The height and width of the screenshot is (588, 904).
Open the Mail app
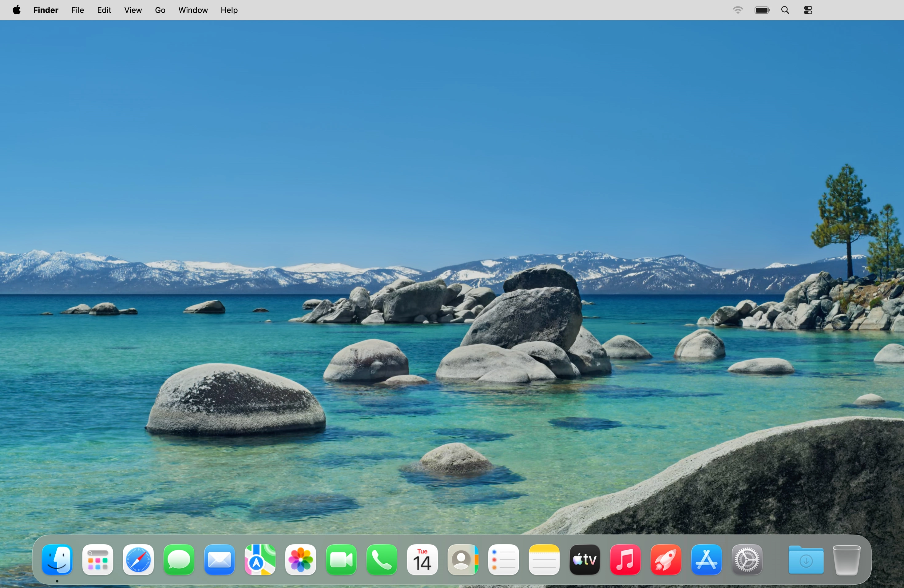[x=219, y=560]
